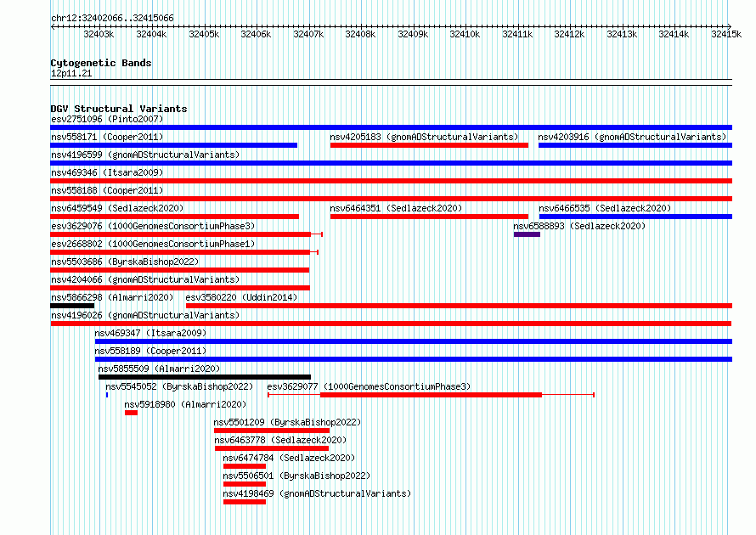Click the black nsv5866298 (Almarri2020) bar
The height and width of the screenshot is (535, 756).
click(x=72, y=306)
